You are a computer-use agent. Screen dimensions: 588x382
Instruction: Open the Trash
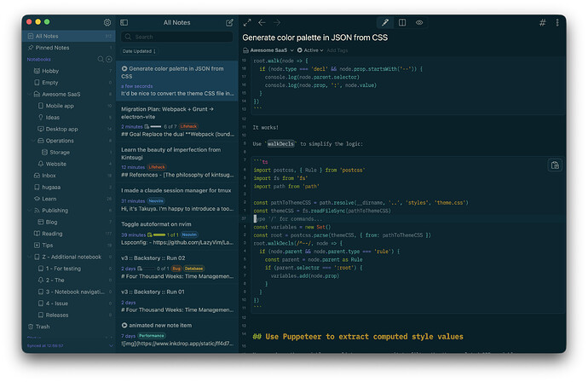[69, 327]
